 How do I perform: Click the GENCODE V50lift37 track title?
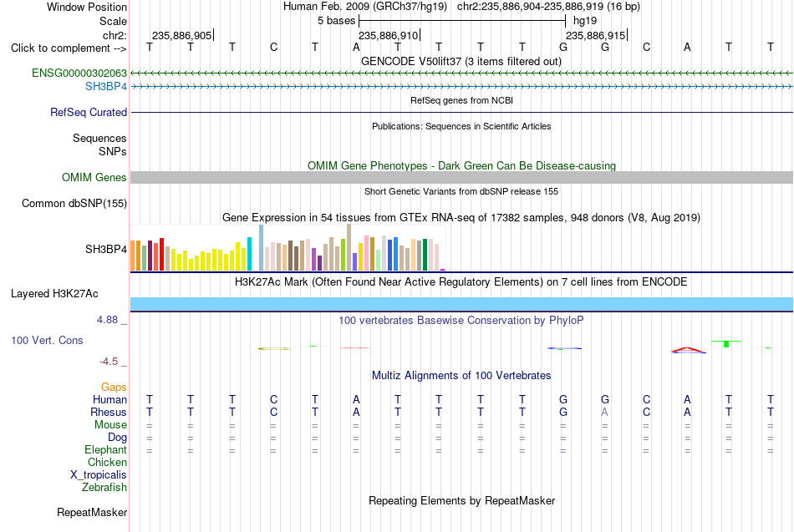(x=461, y=61)
